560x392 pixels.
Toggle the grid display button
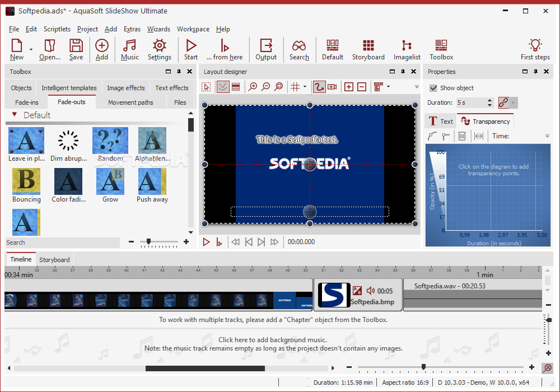[x=295, y=87]
